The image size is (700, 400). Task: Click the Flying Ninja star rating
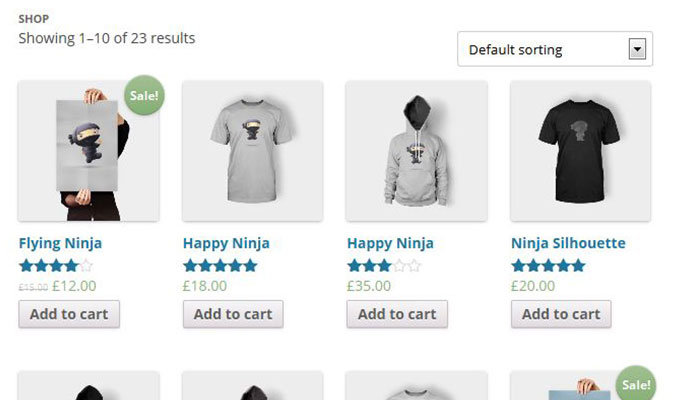56,266
